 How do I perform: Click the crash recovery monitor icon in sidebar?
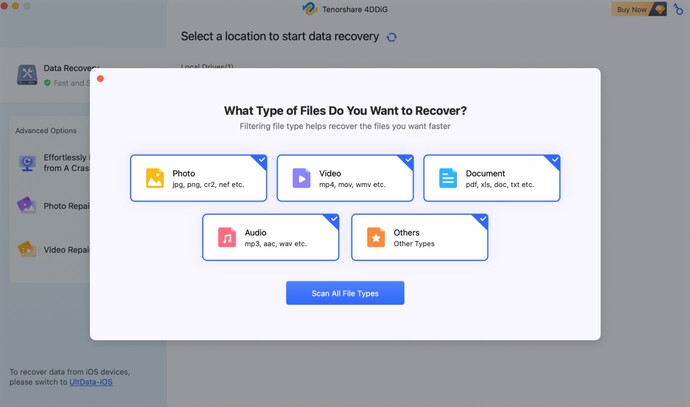(26, 162)
